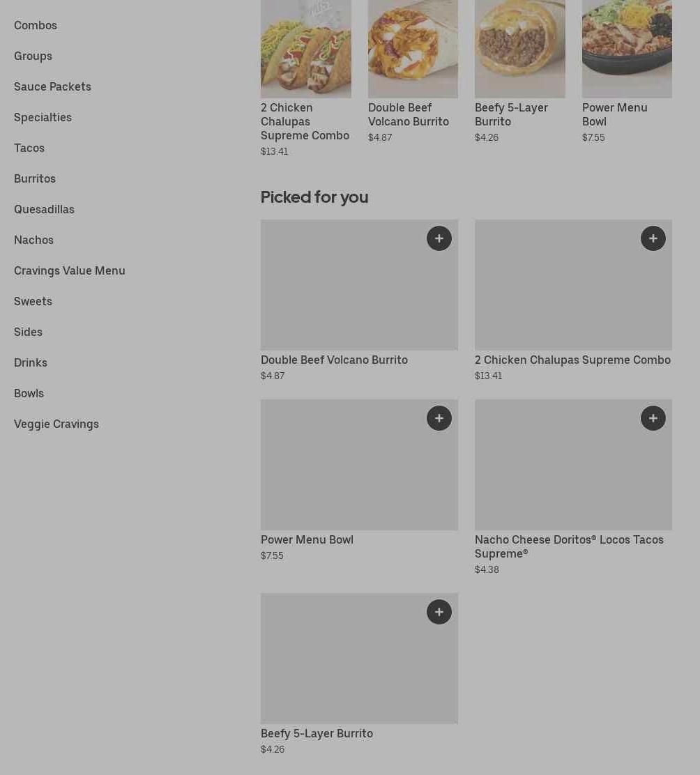Select Veggie Cravings in sidebar

[x=56, y=424]
